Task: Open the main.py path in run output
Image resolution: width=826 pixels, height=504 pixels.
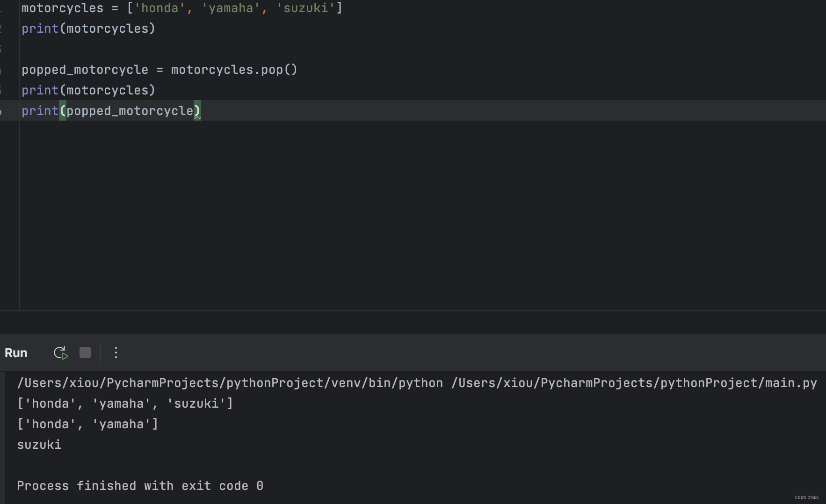Action: 634,383
